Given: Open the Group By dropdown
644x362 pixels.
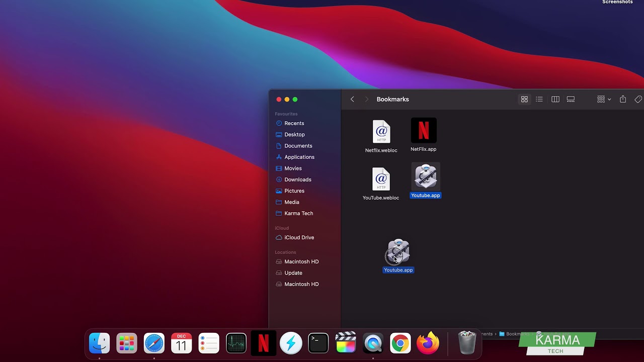Looking at the screenshot, I should pyautogui.click(x=603, y=100).
